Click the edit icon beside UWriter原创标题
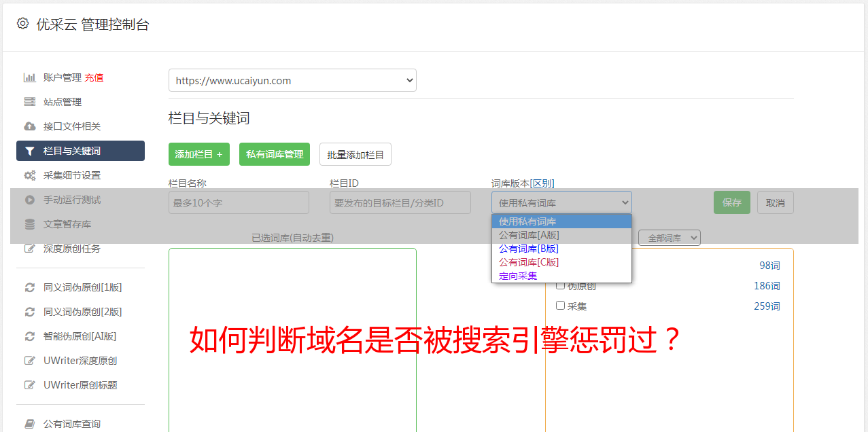This screenshot has width=868, height=432. [30, 385]
